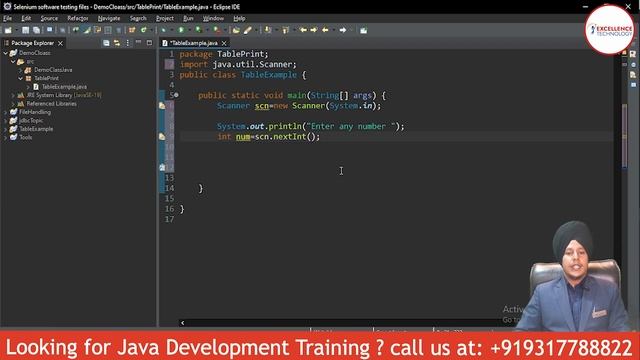Open the New button dropdown arrow
The height and width of the screenshot is (360, 640).
17,30
